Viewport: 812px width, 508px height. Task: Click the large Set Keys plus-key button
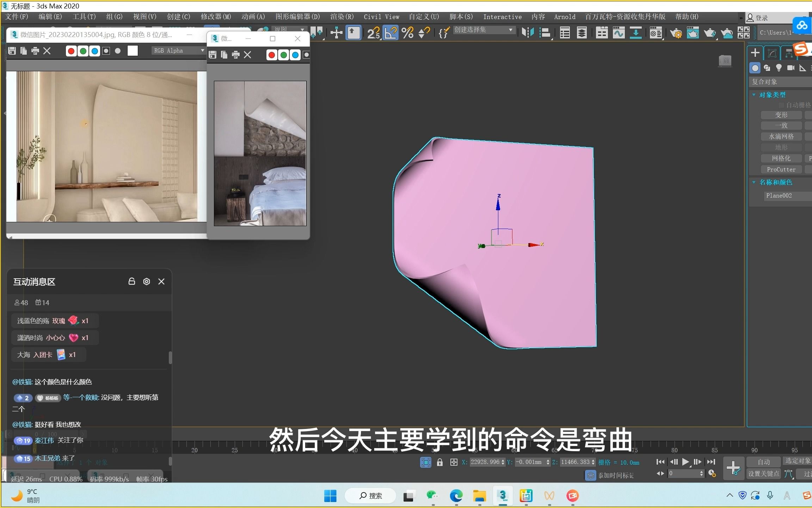coord(733,468)
